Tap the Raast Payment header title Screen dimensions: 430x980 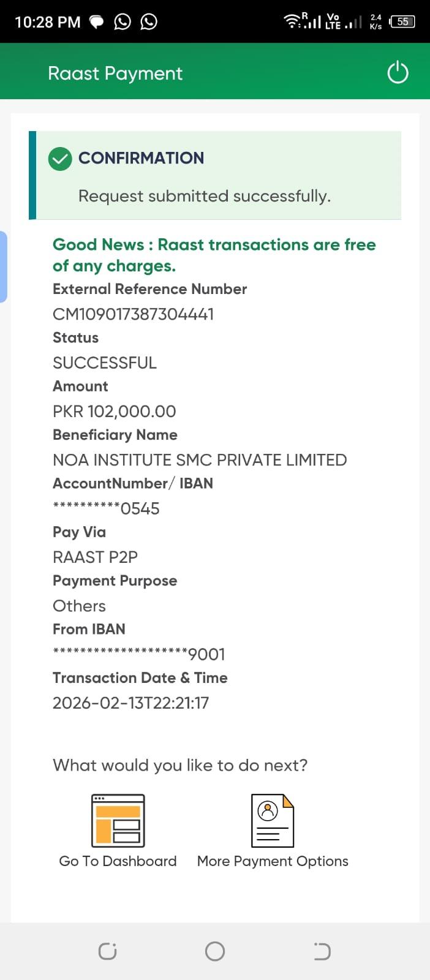coord(115,73)
